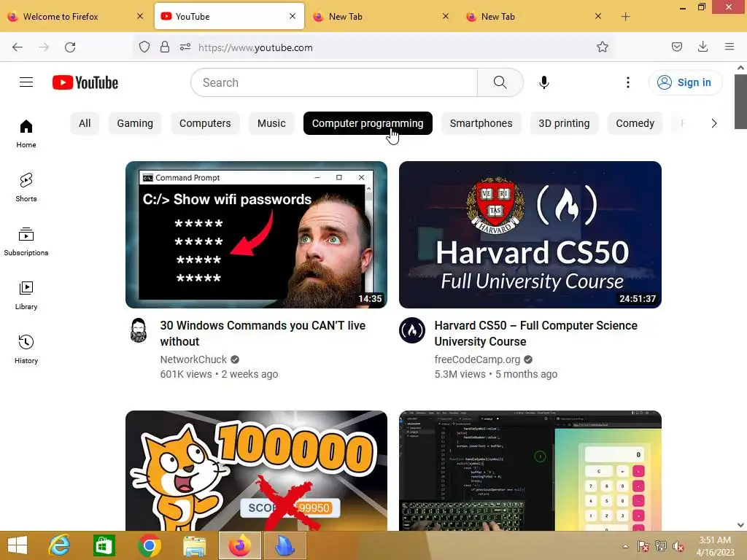Click the search magnifier button
This screenshot has width=747, height=560.
500,82
